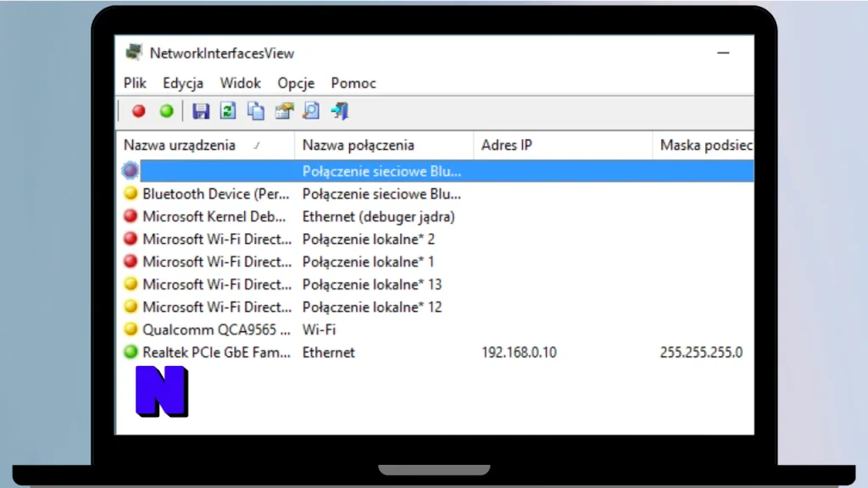Click the Wi-Fi connection name cell
Screen dimensions: 868x488
(319, 330)
